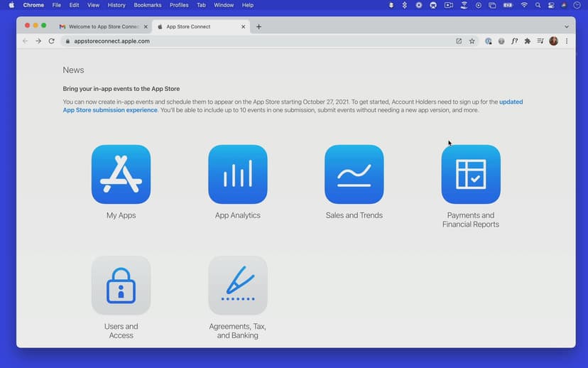The width and height of the screenshot is (588, 368).
Task: Open Sales and Trends chart icon
Action: [x=354, y=175]
